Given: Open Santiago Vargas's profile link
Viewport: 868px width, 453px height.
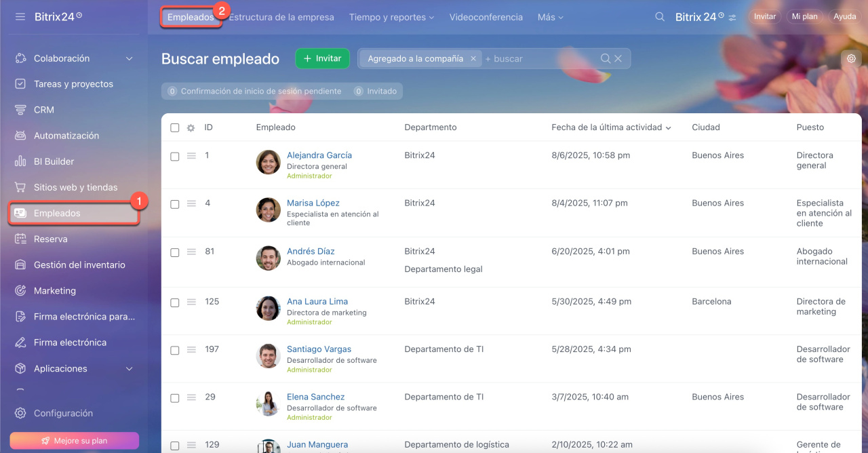Looking at the screenshot, I should 319,349.
